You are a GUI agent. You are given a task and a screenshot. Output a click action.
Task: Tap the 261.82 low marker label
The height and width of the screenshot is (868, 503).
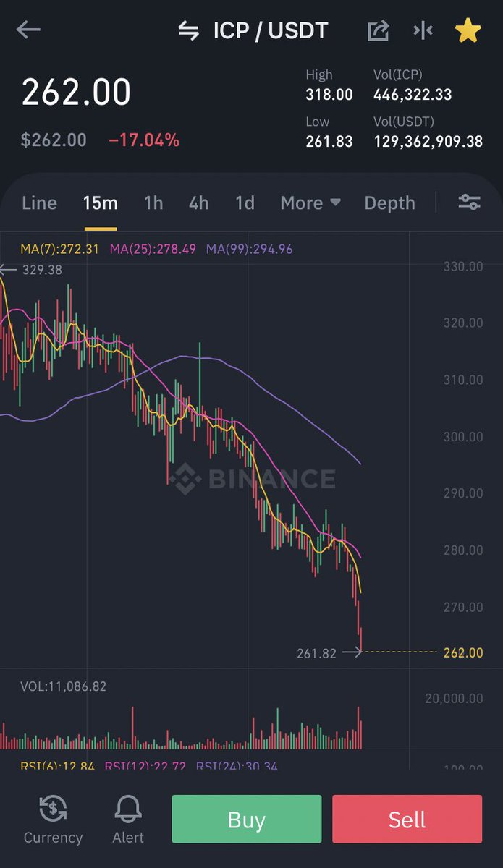[x=316, y=653]
